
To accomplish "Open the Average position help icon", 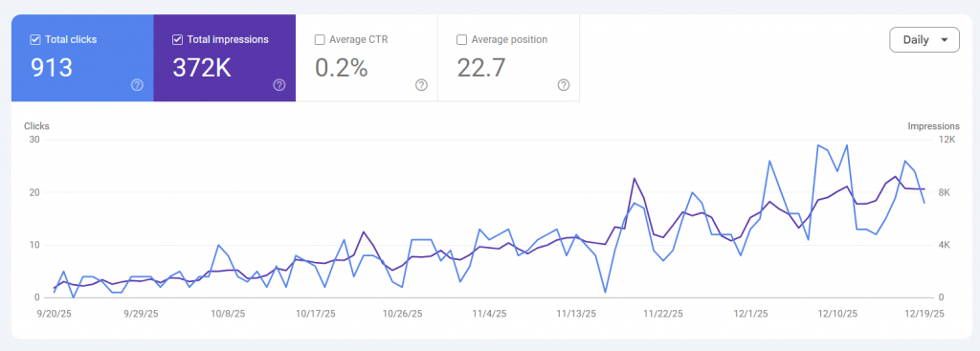I will click(x=563, y=85).
